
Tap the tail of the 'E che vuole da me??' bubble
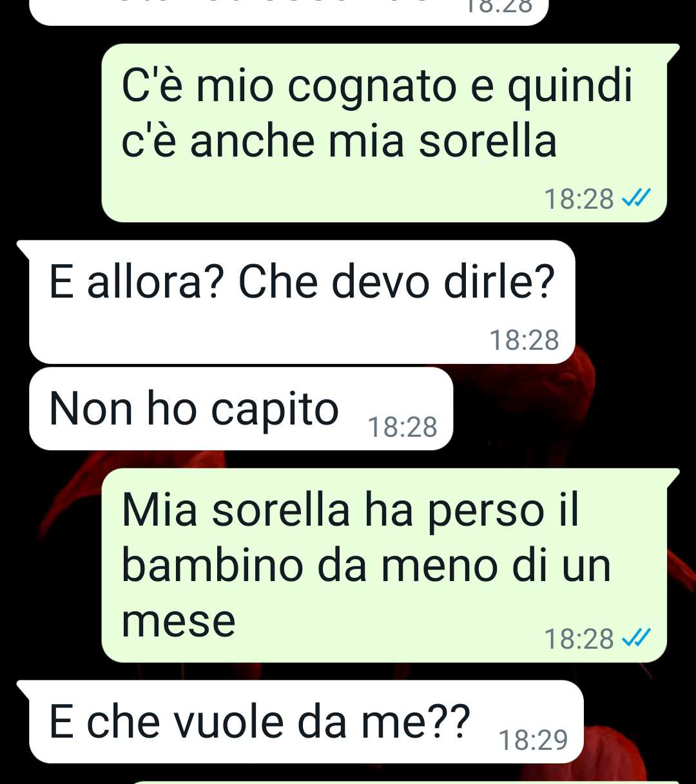click(24, 689)
